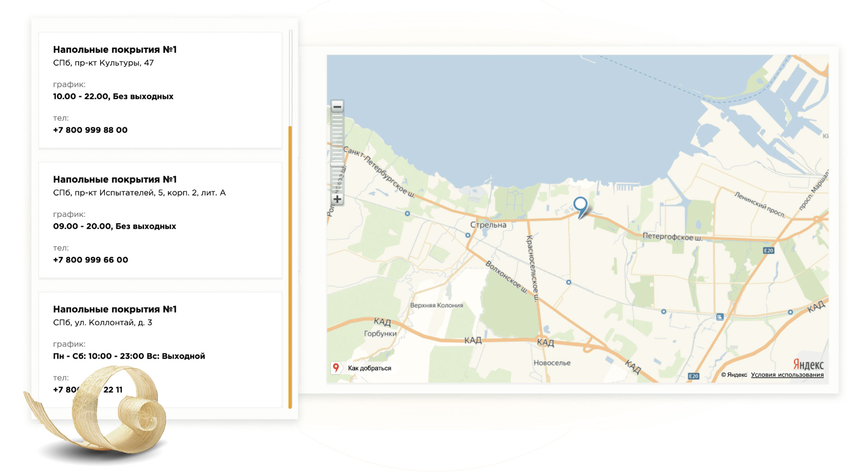Image resolution: width=868 pixels, height=476 pixels.
Task: Click the railway station marker west of Стрельна
Action: pos(407,213)
